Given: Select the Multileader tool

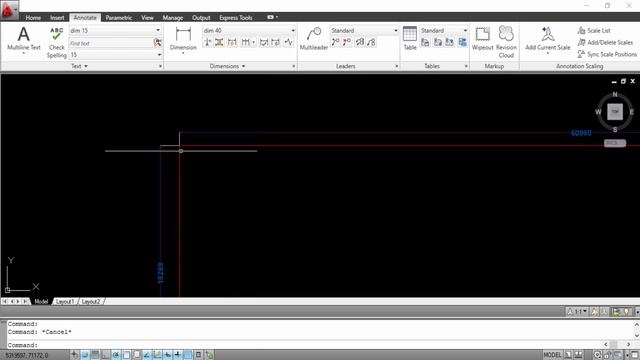Looking at the screenshot, I should coord(313,39).
